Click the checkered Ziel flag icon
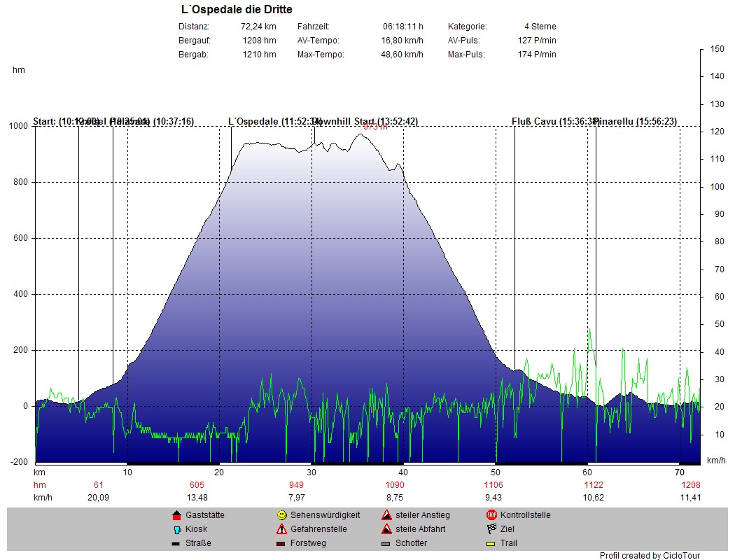The image size is (735, 560). [491, 529]
